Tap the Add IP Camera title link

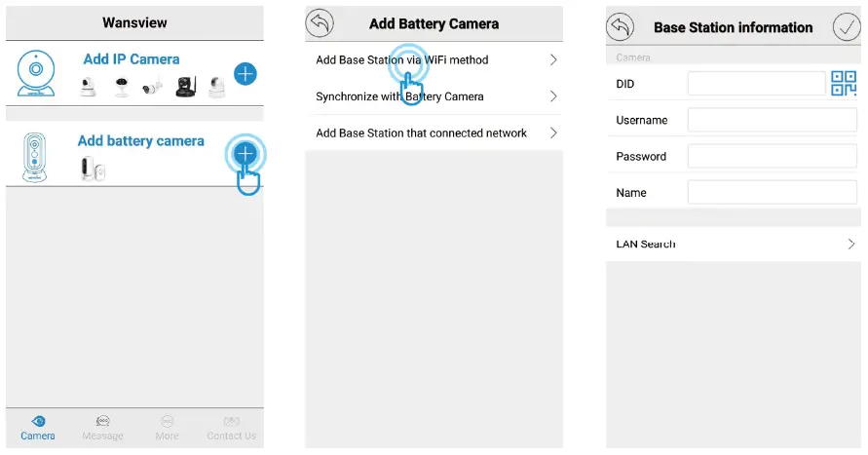132,58
